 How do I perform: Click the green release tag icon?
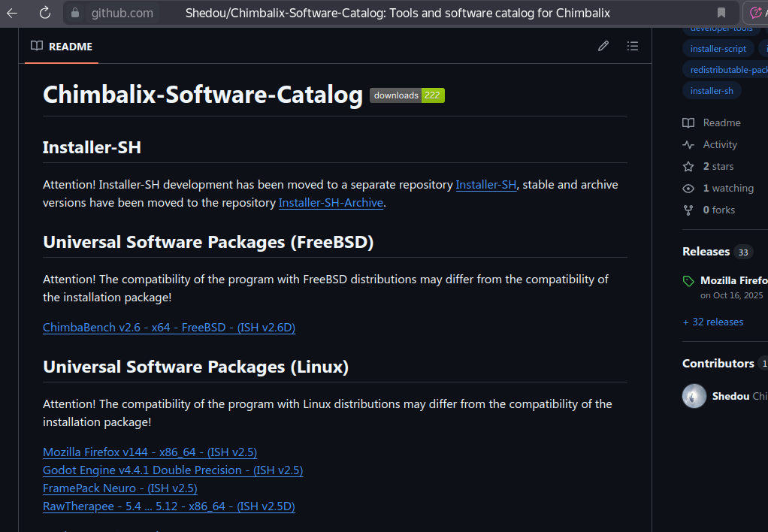pos(689,281)
